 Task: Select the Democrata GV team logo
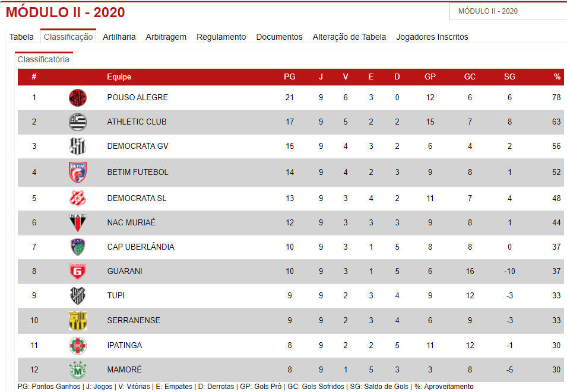click(78, 146)
